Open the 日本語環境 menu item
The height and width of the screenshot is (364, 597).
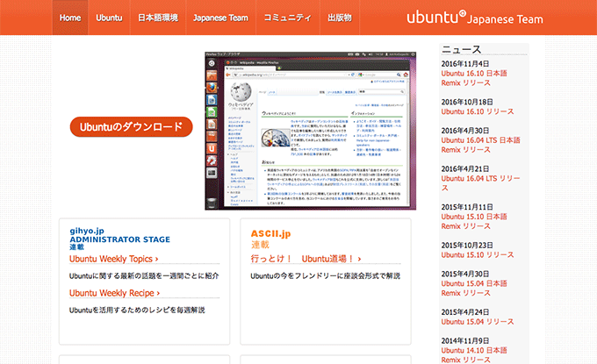click(x=158, y=18)
